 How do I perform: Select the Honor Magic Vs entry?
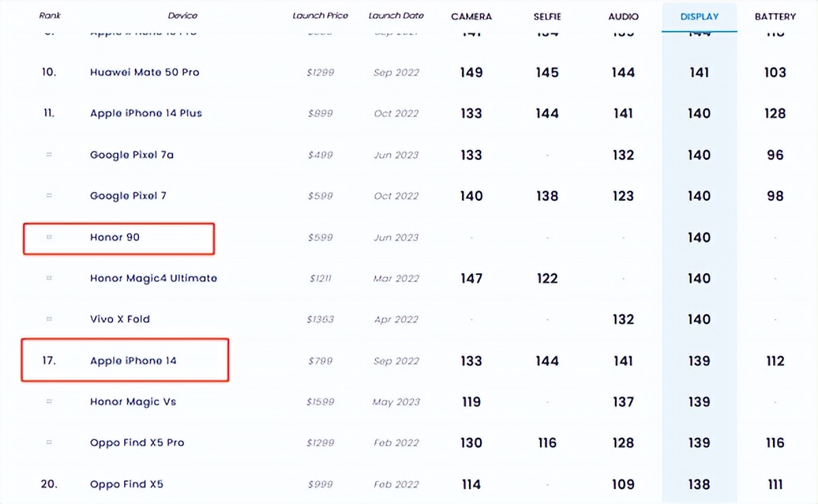tap(133, 402)
